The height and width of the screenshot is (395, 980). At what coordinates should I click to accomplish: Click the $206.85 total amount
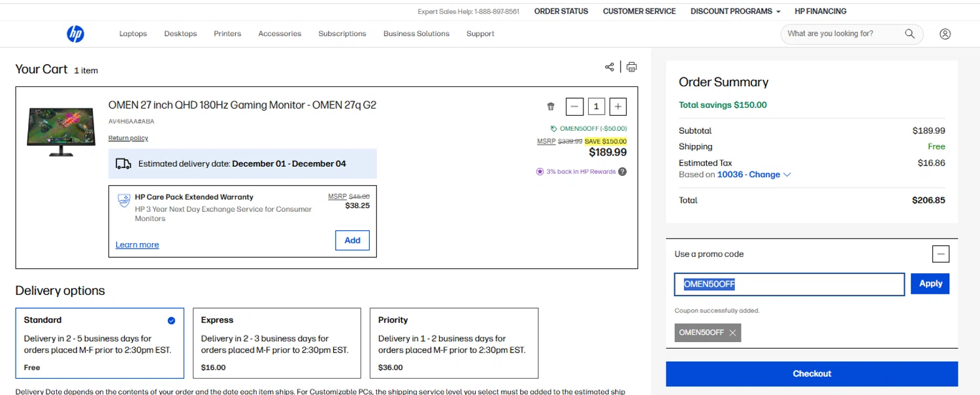928,200
